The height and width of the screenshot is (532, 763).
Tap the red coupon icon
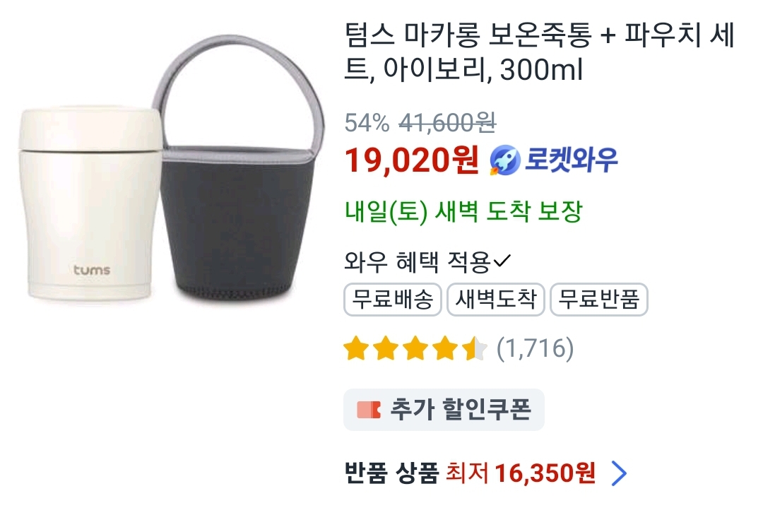[368, 410]
